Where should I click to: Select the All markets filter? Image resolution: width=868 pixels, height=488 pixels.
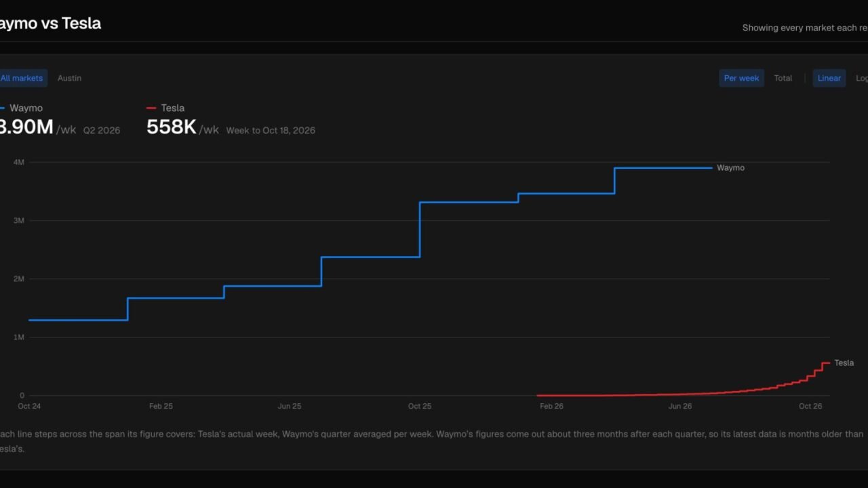[23, 78]
